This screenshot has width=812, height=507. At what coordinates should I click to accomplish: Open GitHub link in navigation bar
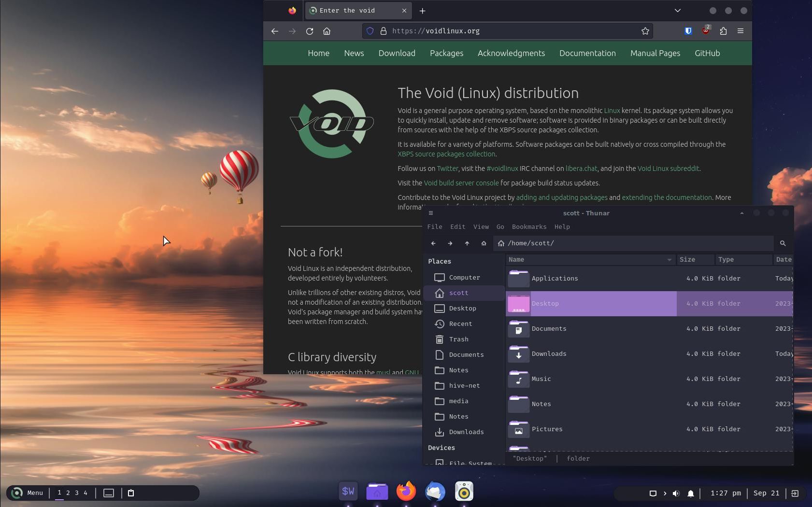[x=708, y=53]
